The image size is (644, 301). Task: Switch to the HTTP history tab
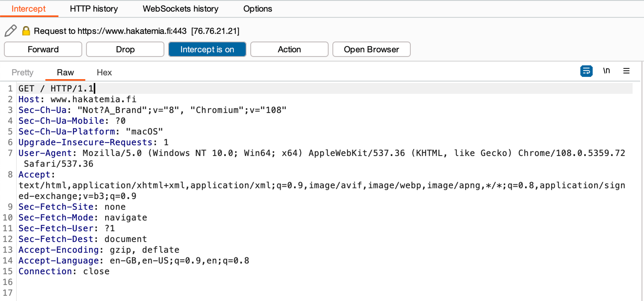(94, 9)
